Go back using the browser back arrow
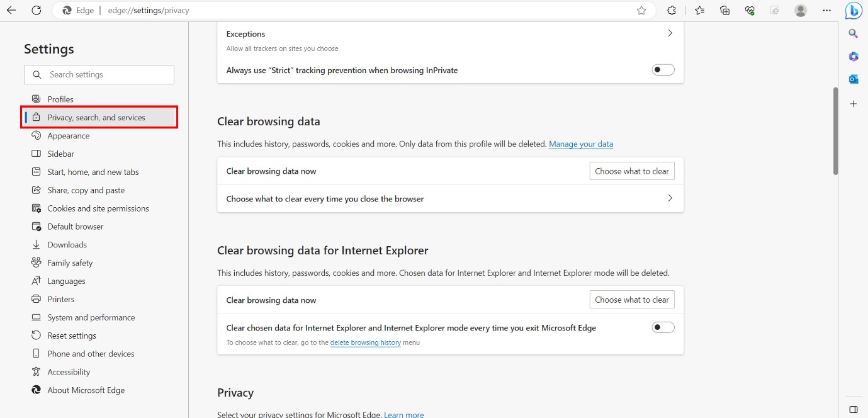The width and height of the screenshot is (868, 418). pyautogui.click(x=11, y=11)
